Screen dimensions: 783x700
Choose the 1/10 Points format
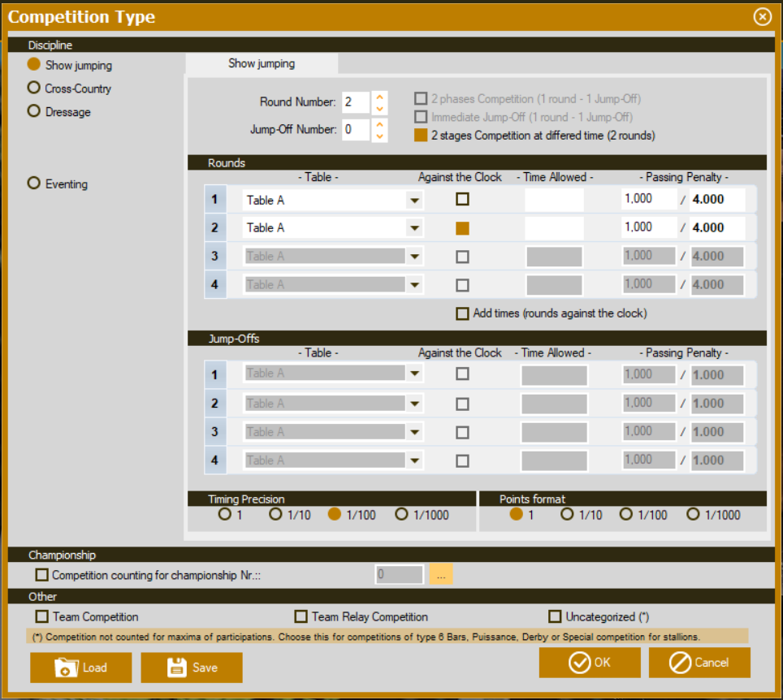tap(568, 514)
